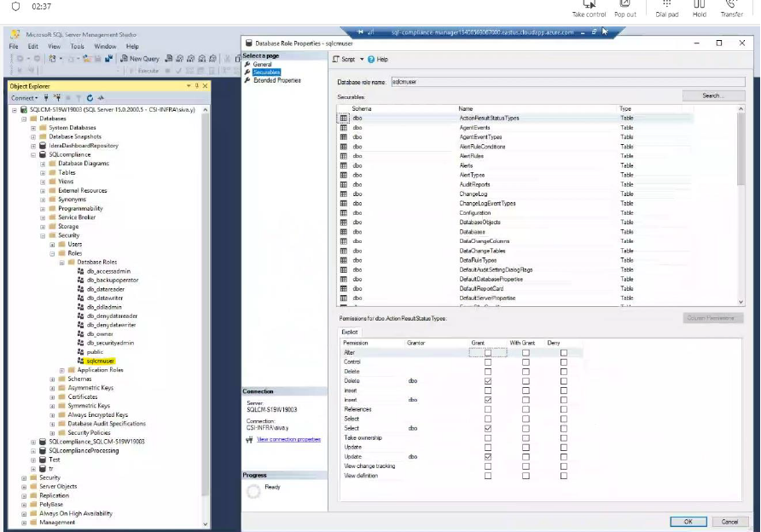Tick Deny checkbox for View definition

click(x=563, y=476)
